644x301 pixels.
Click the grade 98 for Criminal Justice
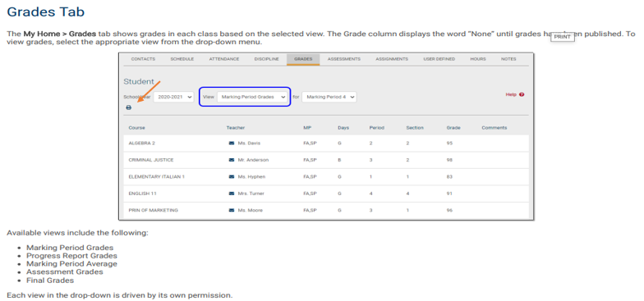click(x=449, y=160)
